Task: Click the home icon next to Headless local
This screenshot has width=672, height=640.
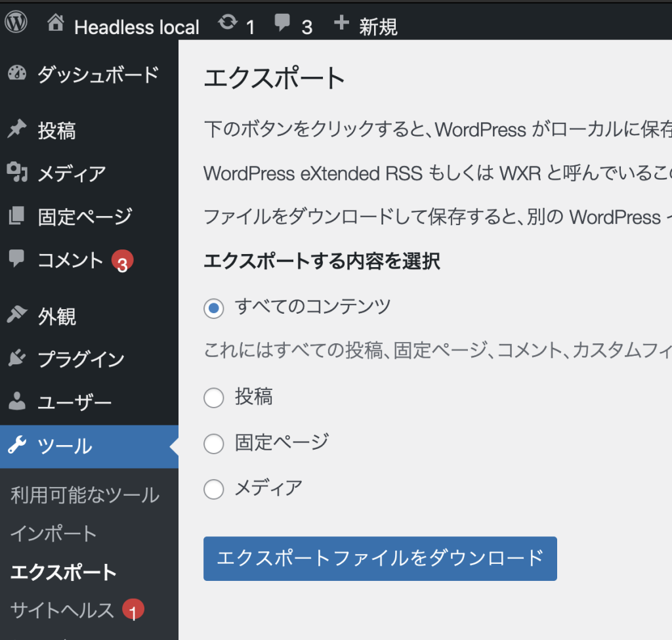Action: pyautogui.click(x=56, y=22)
